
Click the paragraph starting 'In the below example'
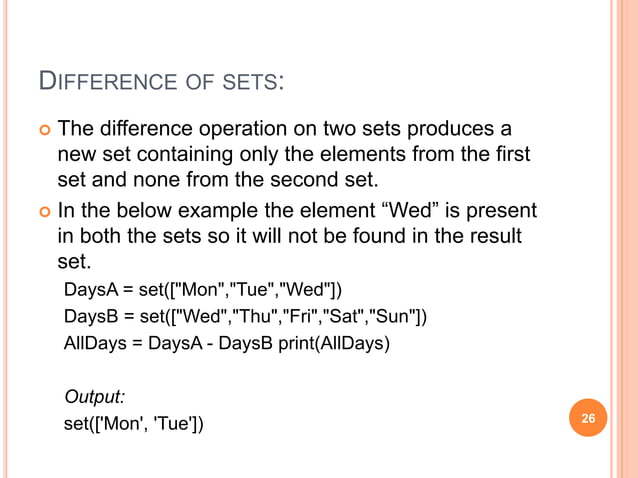coord(296,237)
